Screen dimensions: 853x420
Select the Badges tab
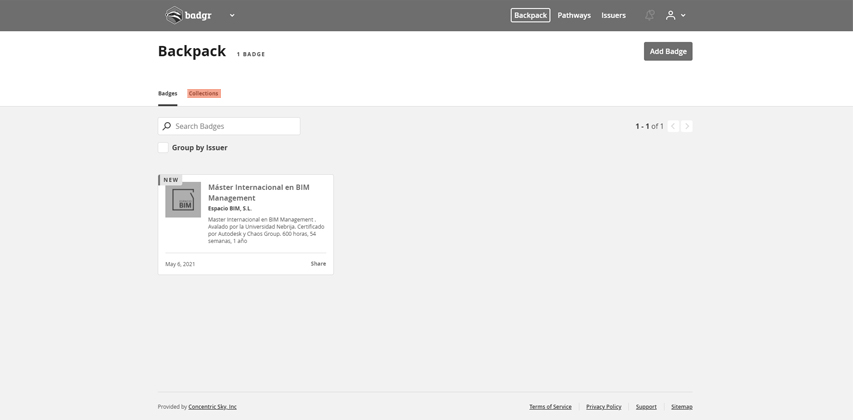[x=168, y=94]
